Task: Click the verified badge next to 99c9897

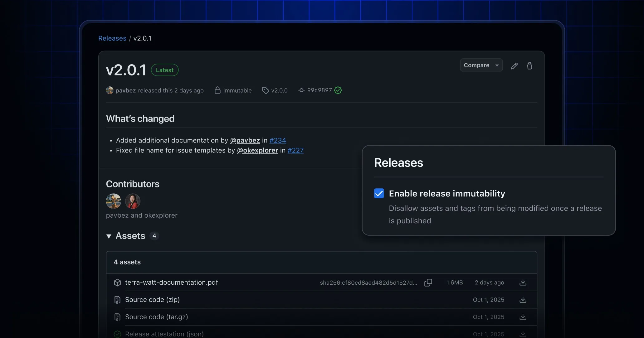Action: (338, 90)
